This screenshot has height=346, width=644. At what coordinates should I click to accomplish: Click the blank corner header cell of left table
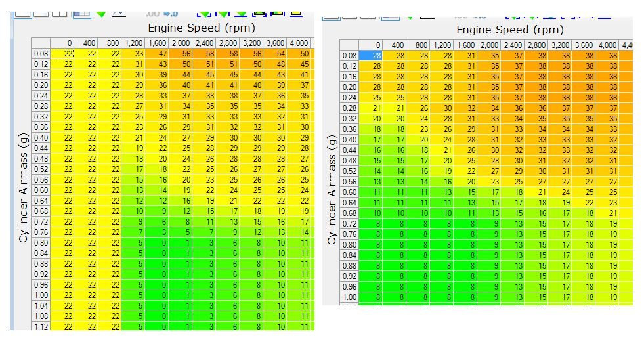pos(41,43)
